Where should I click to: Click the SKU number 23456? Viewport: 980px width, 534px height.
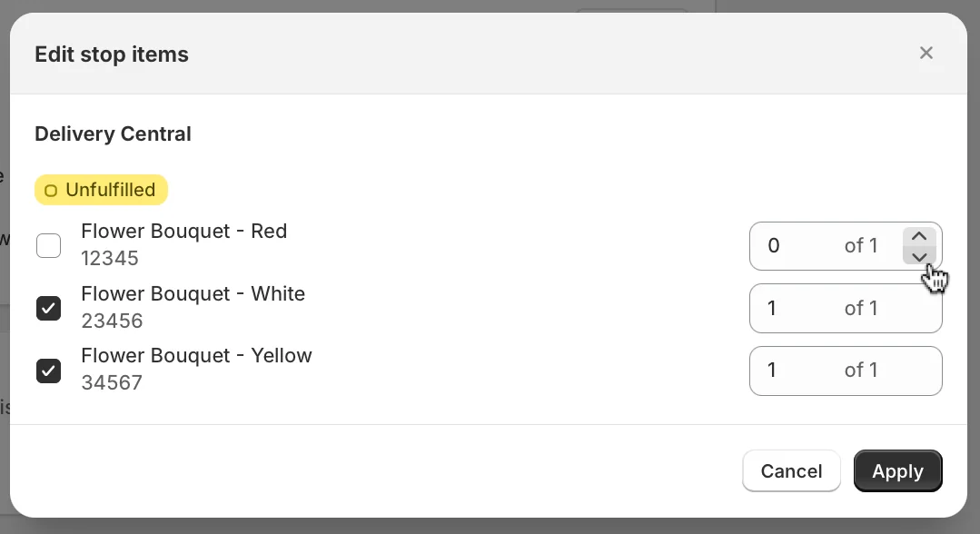(x=112, y=321)
